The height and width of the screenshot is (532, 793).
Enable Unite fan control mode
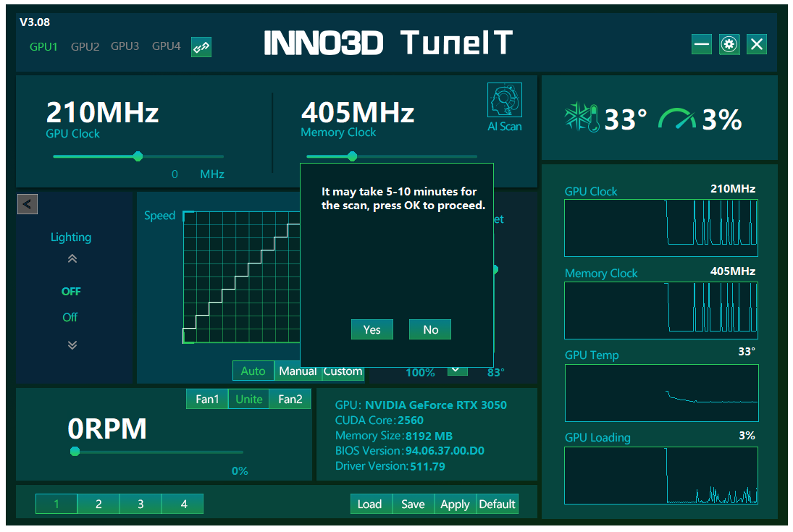[249, 399]
